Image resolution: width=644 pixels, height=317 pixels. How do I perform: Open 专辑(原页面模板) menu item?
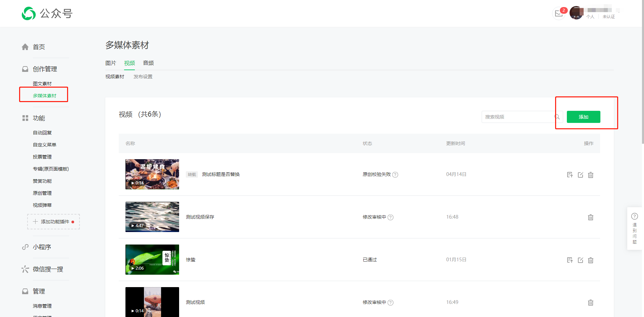[51, 169]
